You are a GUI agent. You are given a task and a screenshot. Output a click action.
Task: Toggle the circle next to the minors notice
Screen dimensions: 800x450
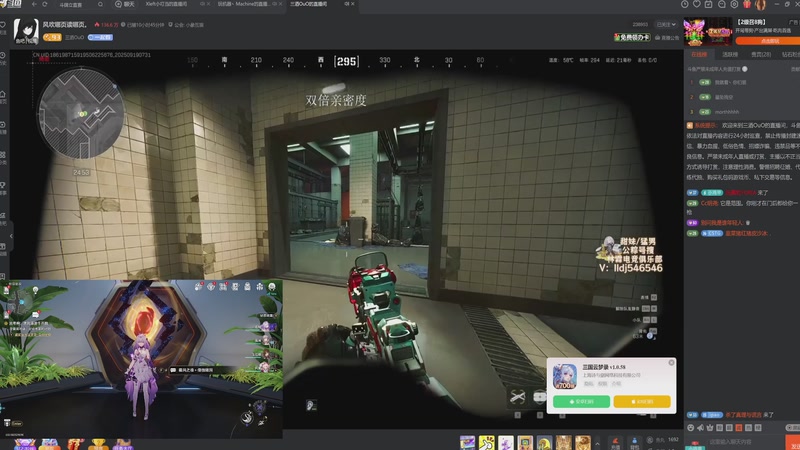744,69
